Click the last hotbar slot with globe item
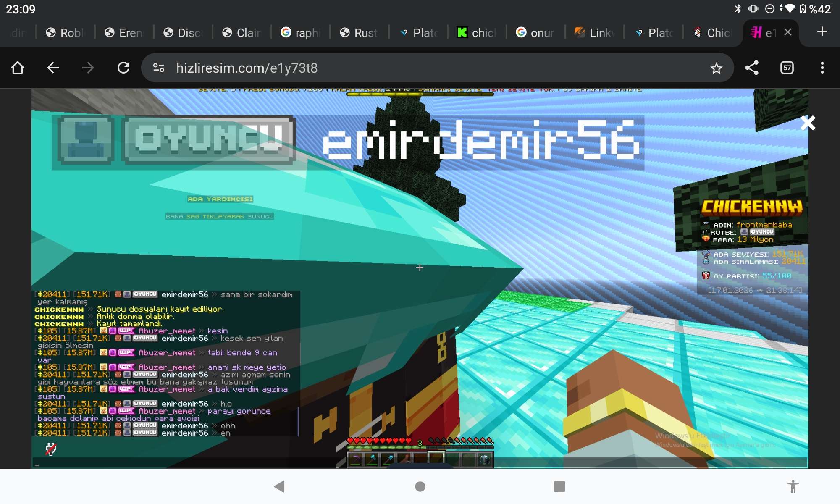This screenshot has height=504, width=840. [485, 459]
